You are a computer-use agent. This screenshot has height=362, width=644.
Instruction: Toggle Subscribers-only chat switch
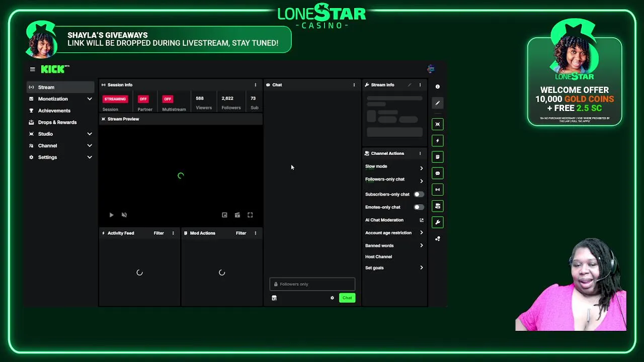tap(419, 194)
